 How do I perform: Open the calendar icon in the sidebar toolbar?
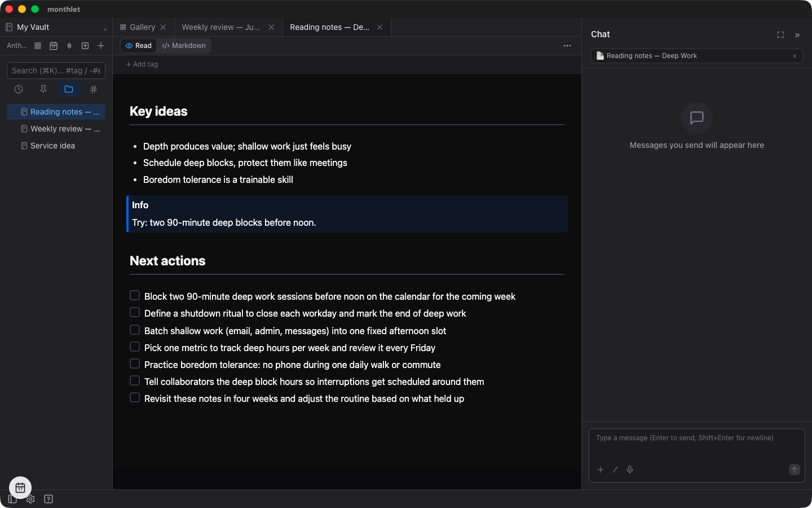pyautogui.click(x=54, y=46)
